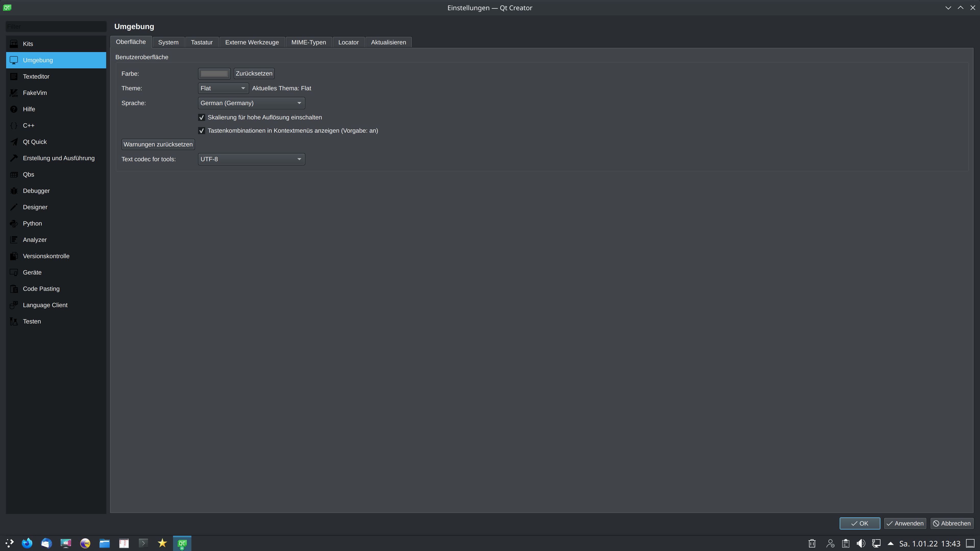Click the Python icon in the sidebar
The height and width of the screenshot is (551, 980).
pyautogui.click(x=14, y=224)
